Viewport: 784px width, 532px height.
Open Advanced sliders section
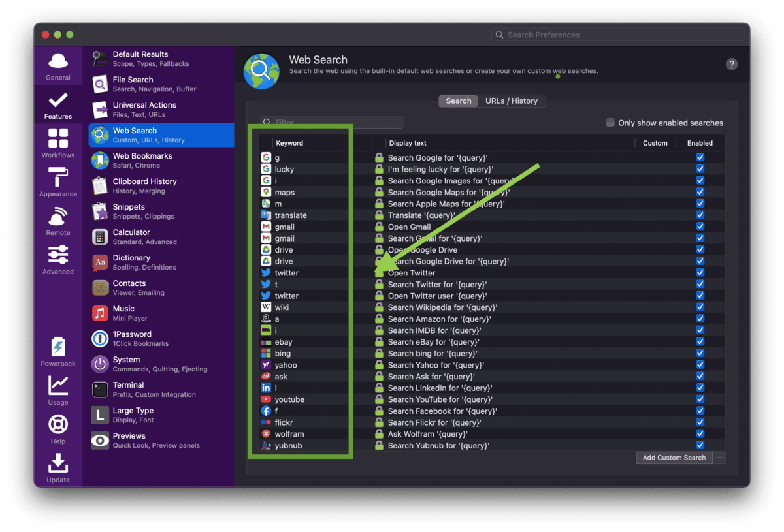(58, 260)
